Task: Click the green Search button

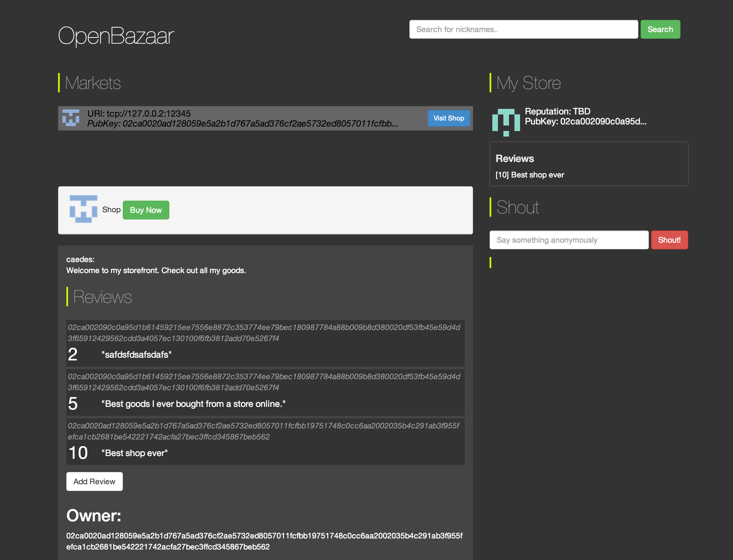Action: coord(660,29)
